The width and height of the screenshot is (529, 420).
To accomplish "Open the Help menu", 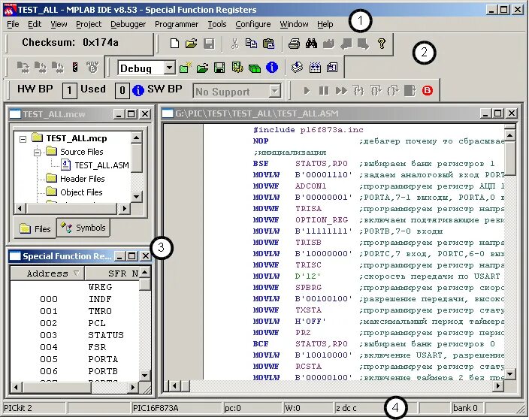I will coord(325,24).
